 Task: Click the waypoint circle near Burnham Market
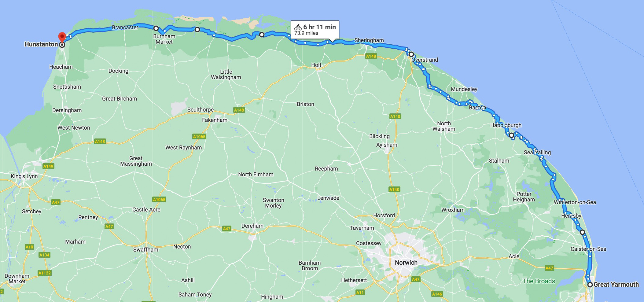coord(156,28)
